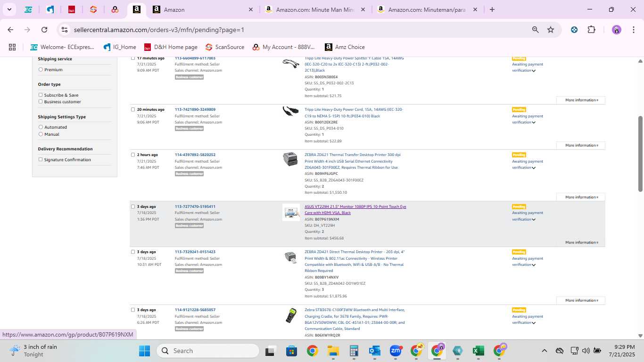Click the ZEBRA ZD621 printer thumbnail
The height and width of the screenshot is (362, 644).
[290, 159]
